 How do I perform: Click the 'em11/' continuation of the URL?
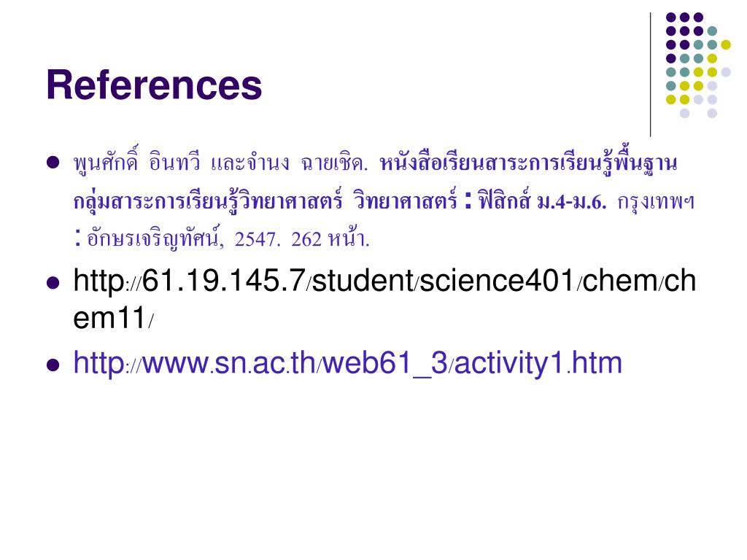[113, 318]
